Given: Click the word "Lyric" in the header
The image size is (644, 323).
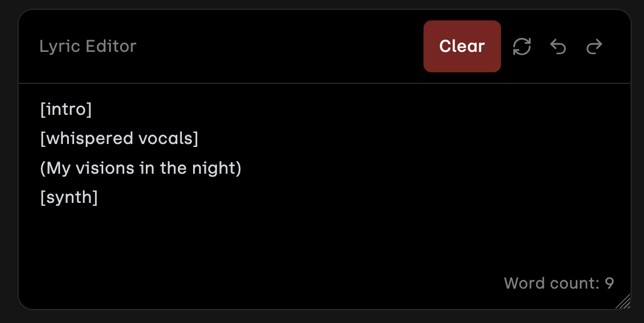Looking at the screenshot, I should [56, 47].
